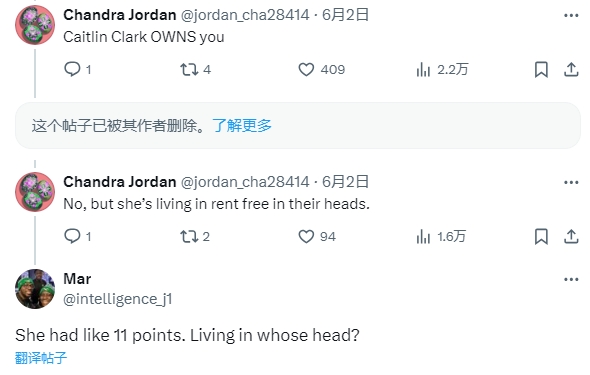Click the 了解更多 link
590x375 pixels.
(242, 125)
